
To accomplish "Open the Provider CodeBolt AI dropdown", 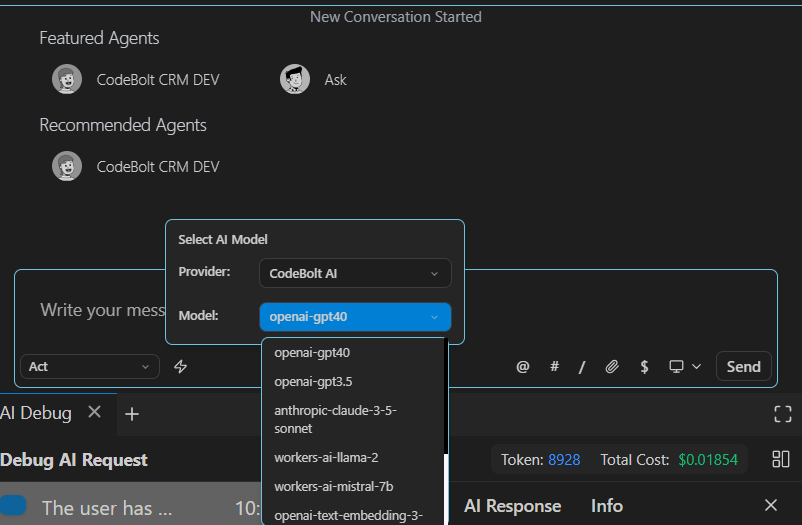I will [355, 273].
